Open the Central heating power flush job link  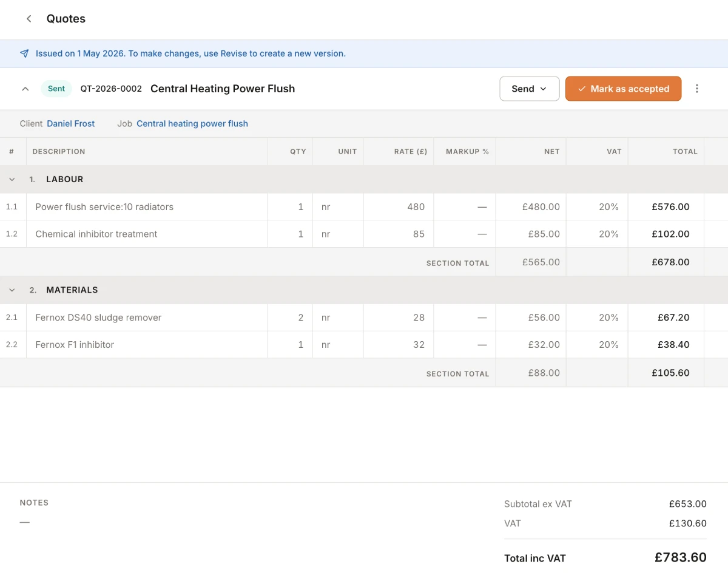[192, 123]
